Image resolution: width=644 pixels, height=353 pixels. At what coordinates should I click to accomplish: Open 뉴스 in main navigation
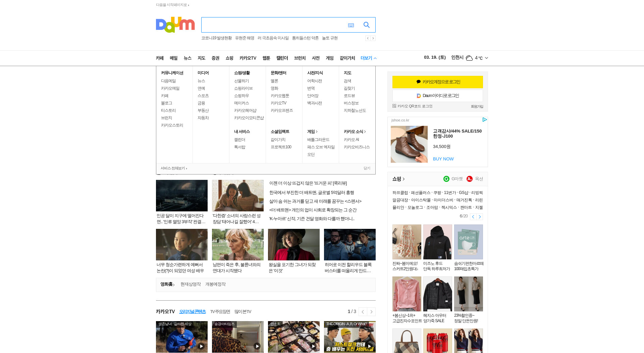pos(187,58)
